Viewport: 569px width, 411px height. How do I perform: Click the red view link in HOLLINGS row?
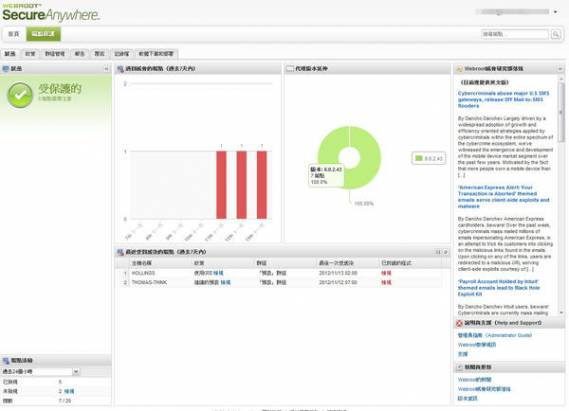coord(386,273)
